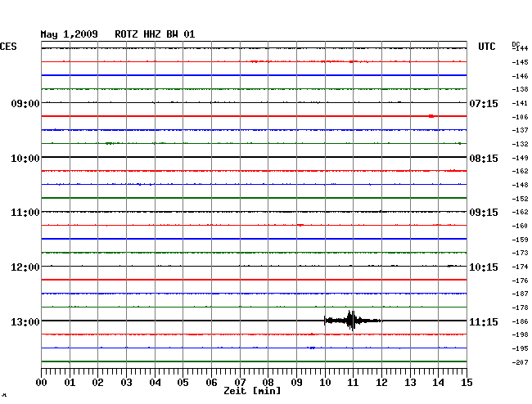Click the DC offset value -138
This screenshot has height=404, width=532.
coord(520,89)
